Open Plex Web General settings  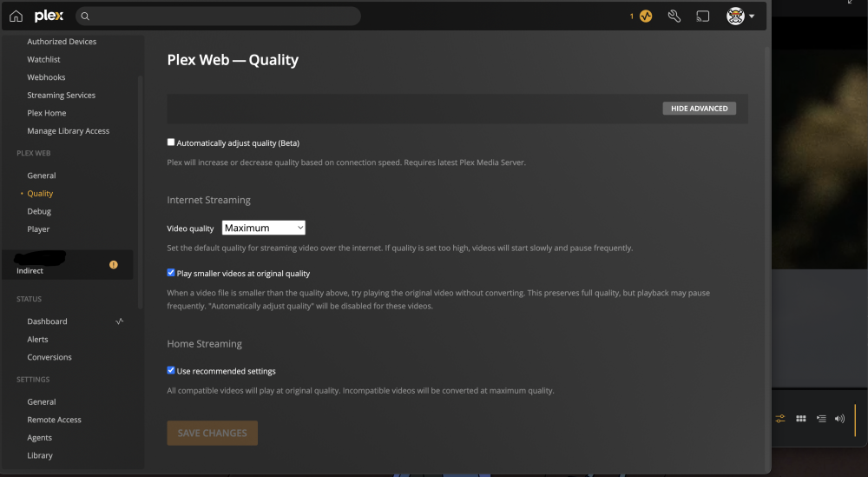42,176
